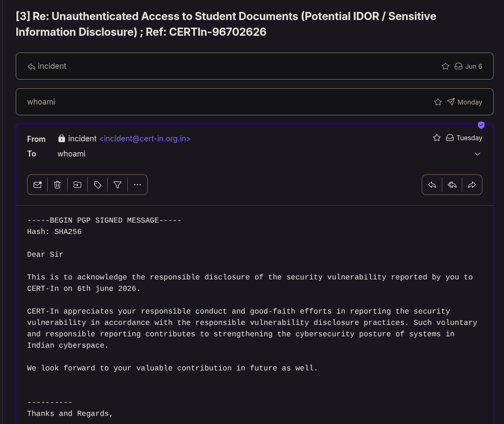The width and height of the screenshot is (504, 424).
Task: Click the replied-arrow icon next to incident
Action: [31, 67]
